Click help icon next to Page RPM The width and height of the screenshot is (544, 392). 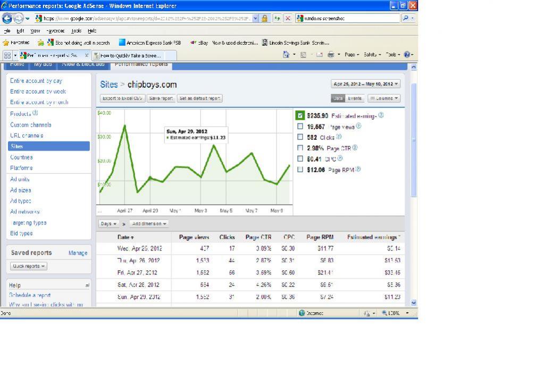coord(358,169)
